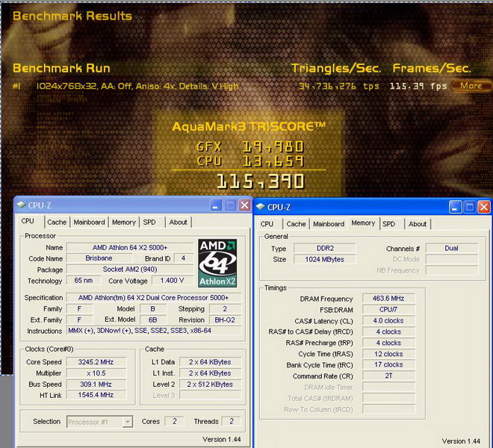Open About tab in left CPU-Z window
Screen dimensions: 493x448
point(178,222)
